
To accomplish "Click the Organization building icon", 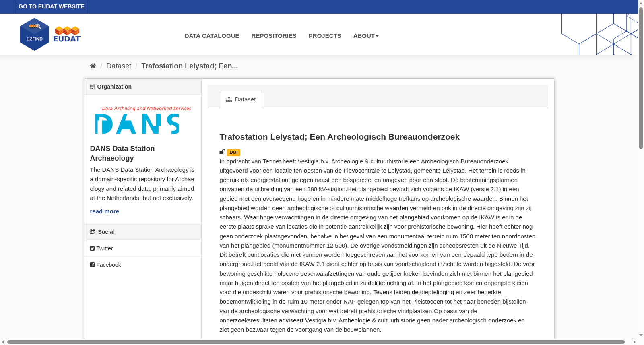I will pos(92,87).
